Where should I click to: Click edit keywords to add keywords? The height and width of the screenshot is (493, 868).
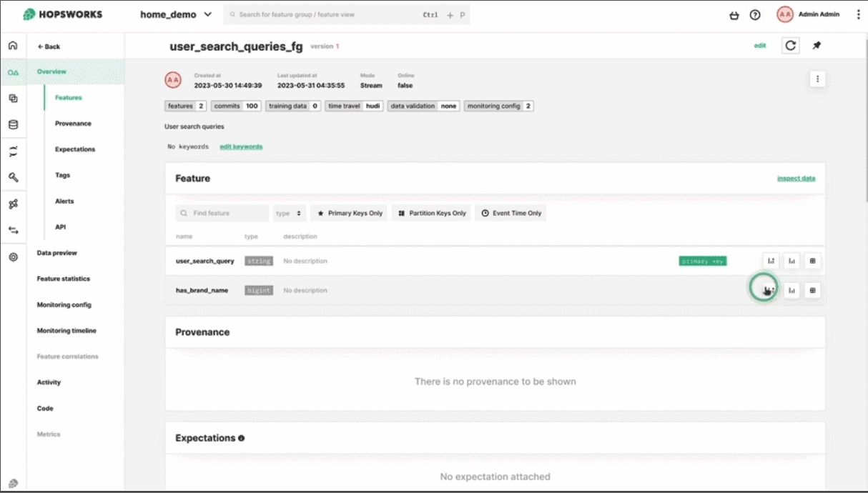(242, 148)
